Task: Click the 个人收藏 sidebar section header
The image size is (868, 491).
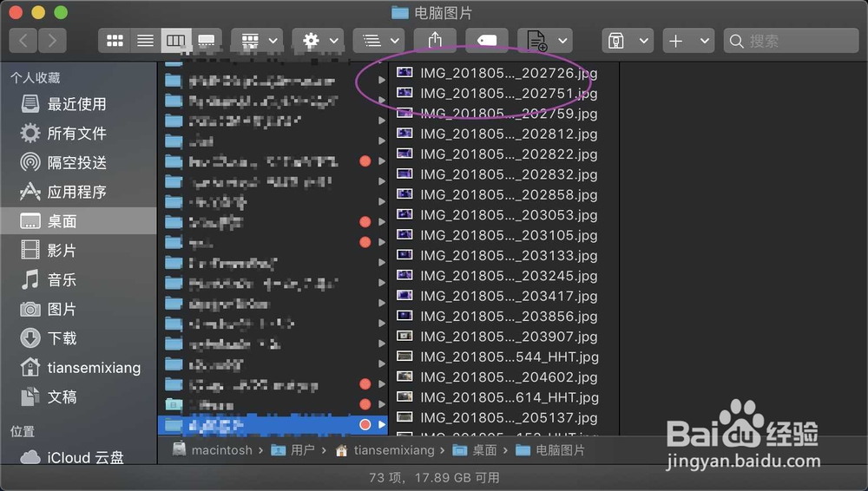Action: 36,77
